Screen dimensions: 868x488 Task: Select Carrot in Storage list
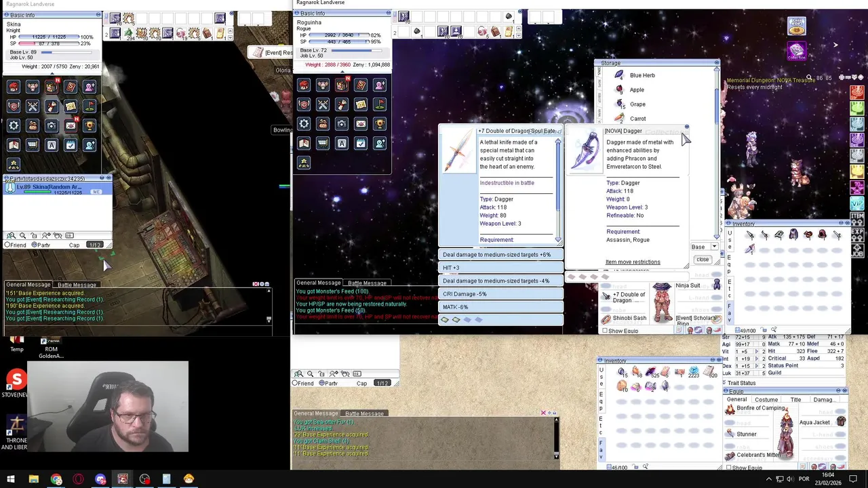click(x=637, y=119)
